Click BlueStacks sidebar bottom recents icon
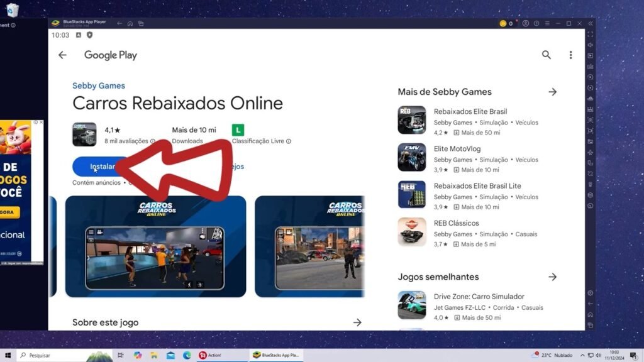644x362 pixels. [590, 325]
